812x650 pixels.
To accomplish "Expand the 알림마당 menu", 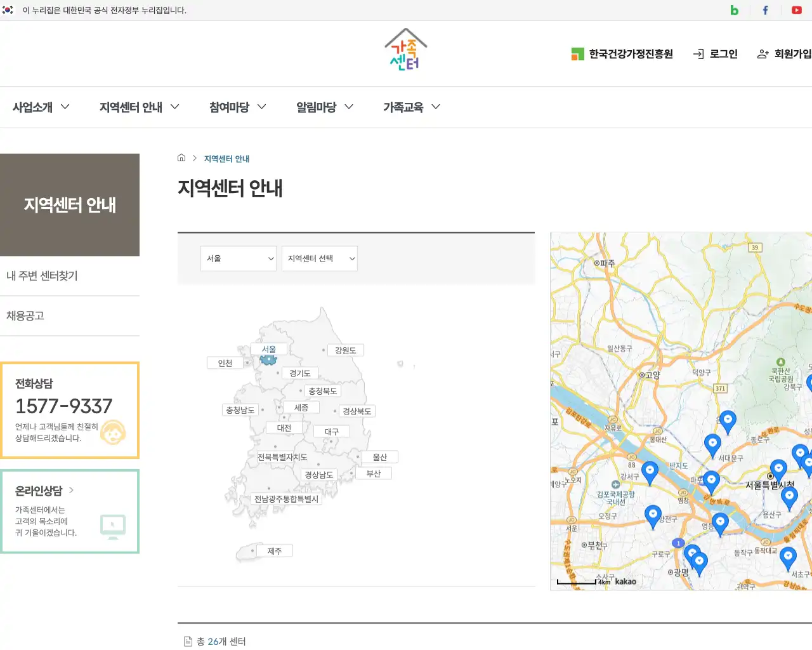I will (x=325, y=107).
